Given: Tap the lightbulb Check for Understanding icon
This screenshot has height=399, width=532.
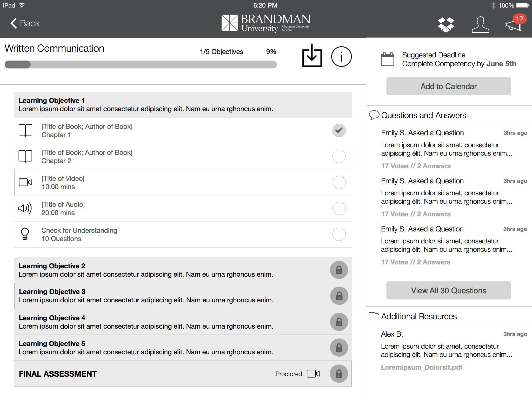Looking at the screenshot, I should pyautogui.click(x=25, y=234).
